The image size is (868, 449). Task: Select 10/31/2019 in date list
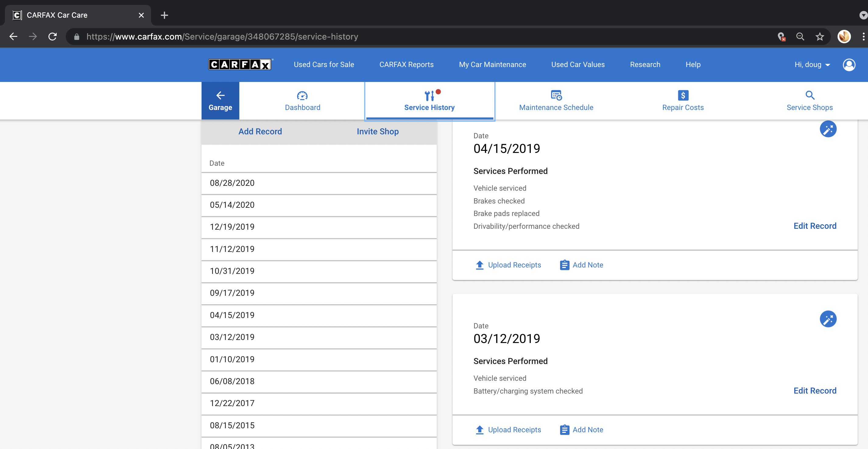coord(319,271)
